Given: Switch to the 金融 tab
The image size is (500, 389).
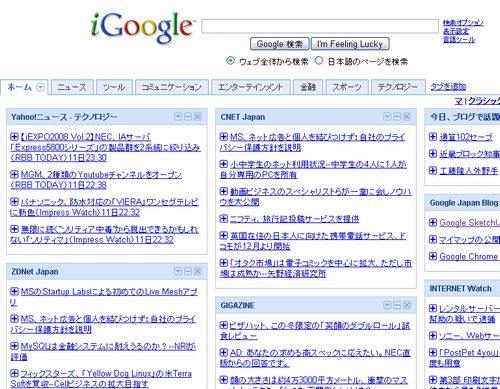Looking at the screenshot, I should point(308,87).
